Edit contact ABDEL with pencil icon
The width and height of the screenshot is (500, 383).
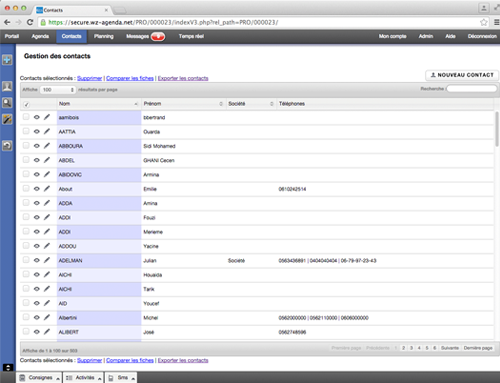point(47,160)
